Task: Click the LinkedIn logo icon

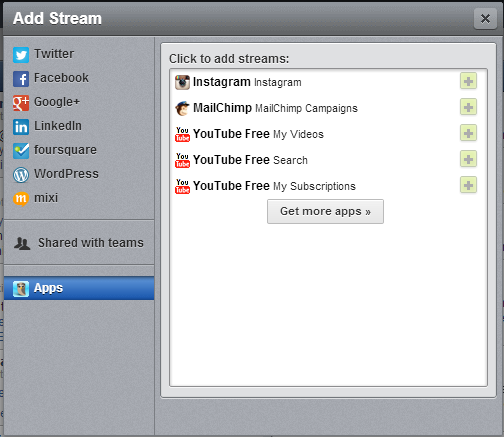Action: point(21,127)
